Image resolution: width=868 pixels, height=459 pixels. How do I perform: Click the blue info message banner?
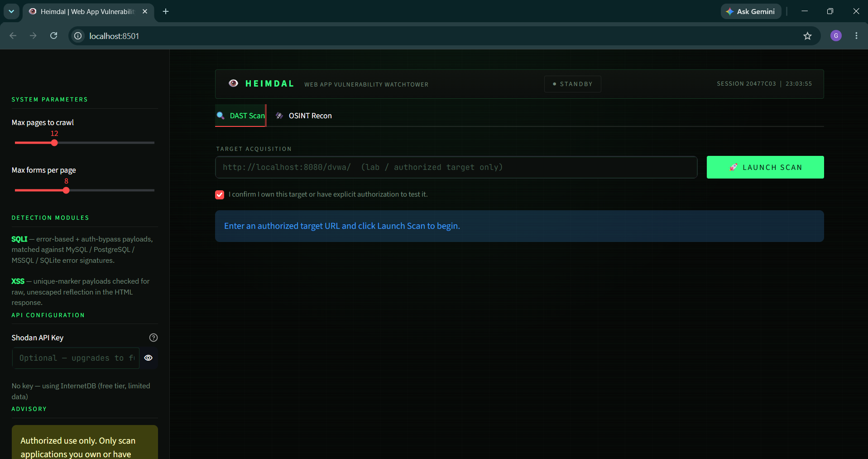tap(519, 226)
